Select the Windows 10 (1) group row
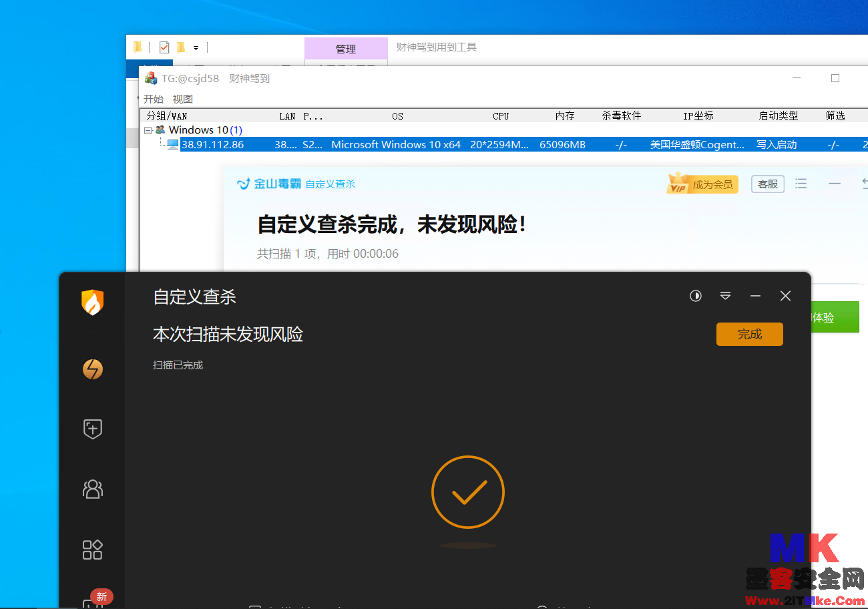 point(206,130)
